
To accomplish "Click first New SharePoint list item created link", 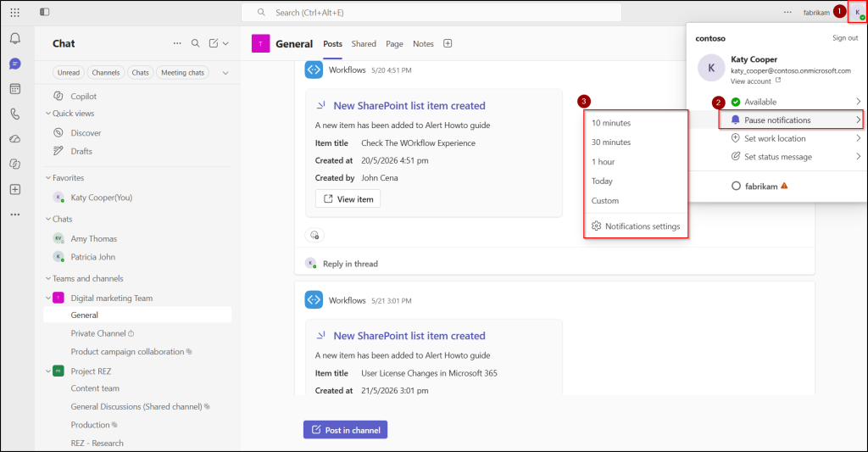I will point(409,106).
